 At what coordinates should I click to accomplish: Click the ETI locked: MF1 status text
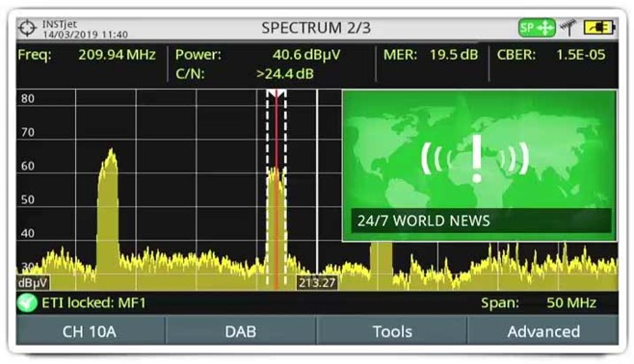(93, 302)
